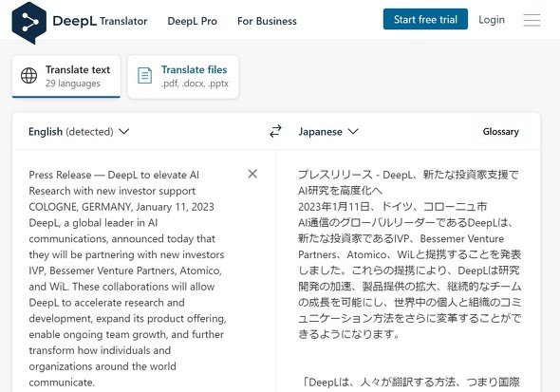Open the Glossary button

501,131
